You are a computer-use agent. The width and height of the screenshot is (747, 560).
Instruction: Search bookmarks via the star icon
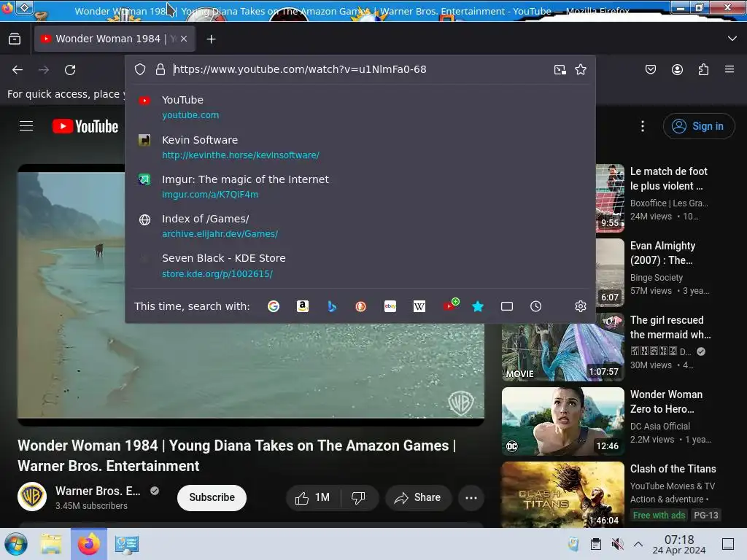click(478, 306)
